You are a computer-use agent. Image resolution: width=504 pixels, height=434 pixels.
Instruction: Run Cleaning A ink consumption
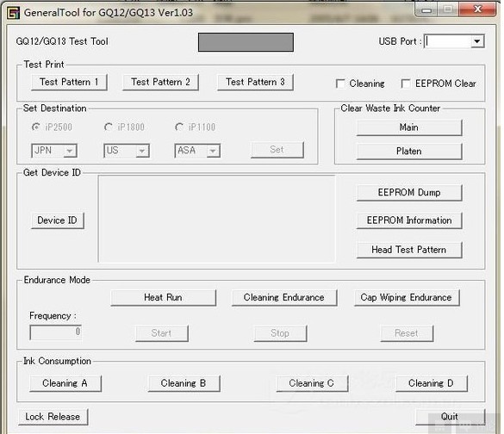click(x=65, y=383)
